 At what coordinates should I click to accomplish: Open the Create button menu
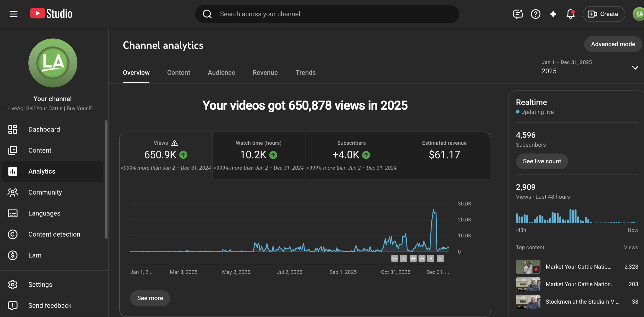pos(604,14)
